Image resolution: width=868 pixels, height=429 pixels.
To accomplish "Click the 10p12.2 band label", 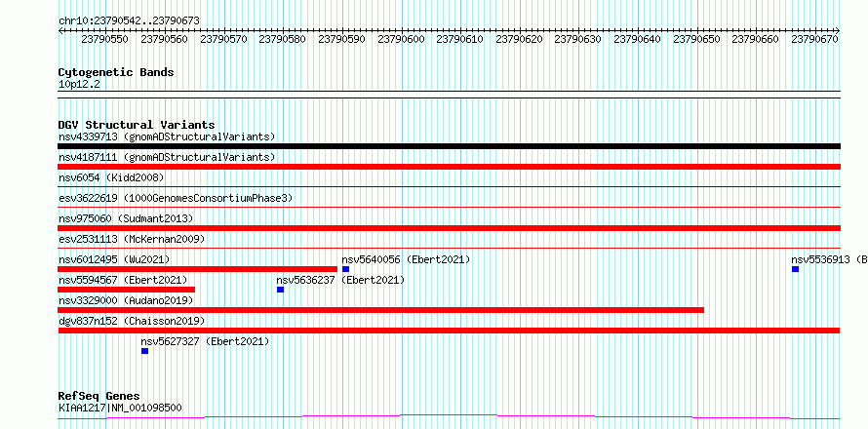I will click(79, 84).
